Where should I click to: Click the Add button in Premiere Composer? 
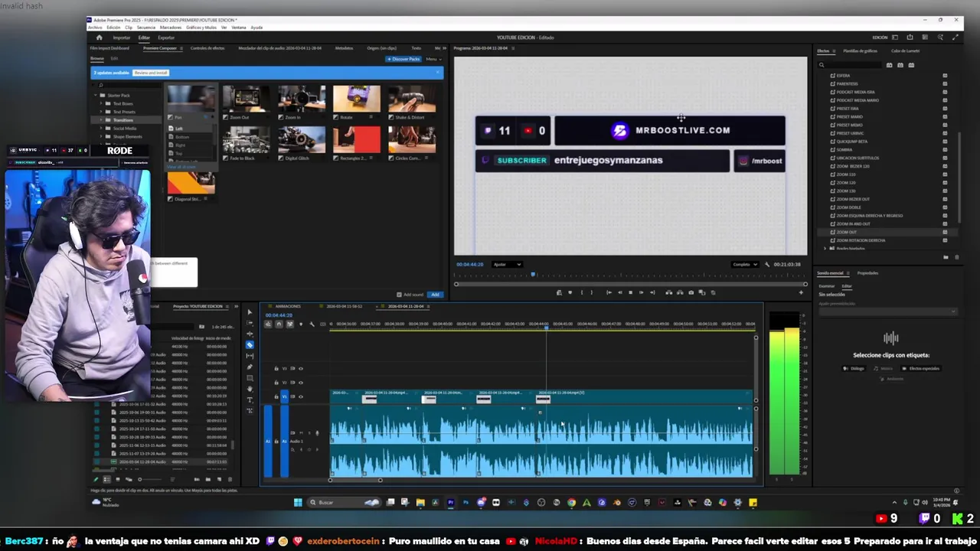click(x=435, y=295)
